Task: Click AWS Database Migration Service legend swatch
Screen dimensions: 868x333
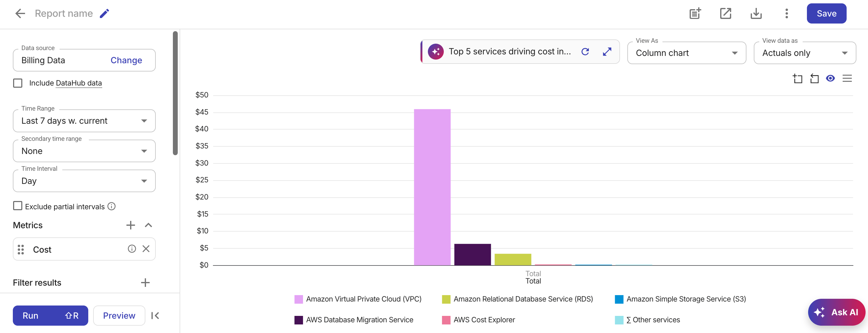Action: point(298,320)
